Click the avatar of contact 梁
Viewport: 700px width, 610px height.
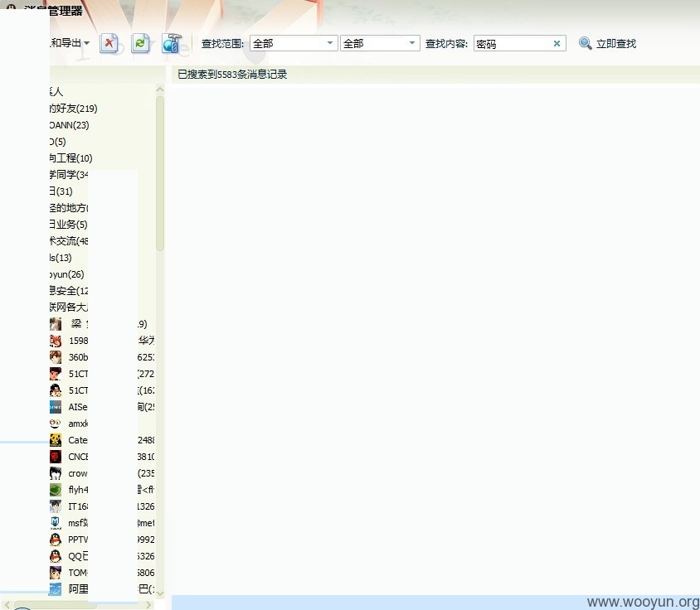(x=56, y=324)
